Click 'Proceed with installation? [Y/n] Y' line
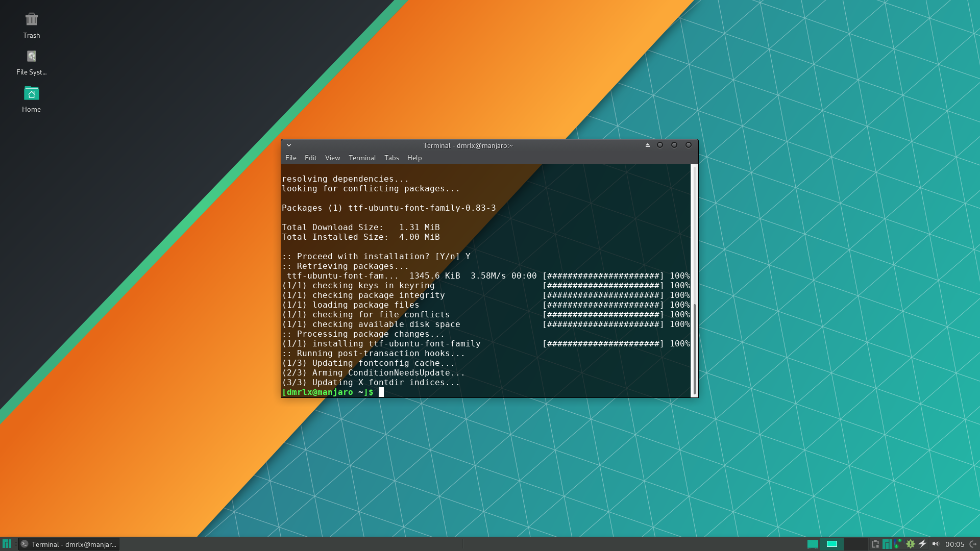This screenshot has height=551, width=980. pos(376,257)
